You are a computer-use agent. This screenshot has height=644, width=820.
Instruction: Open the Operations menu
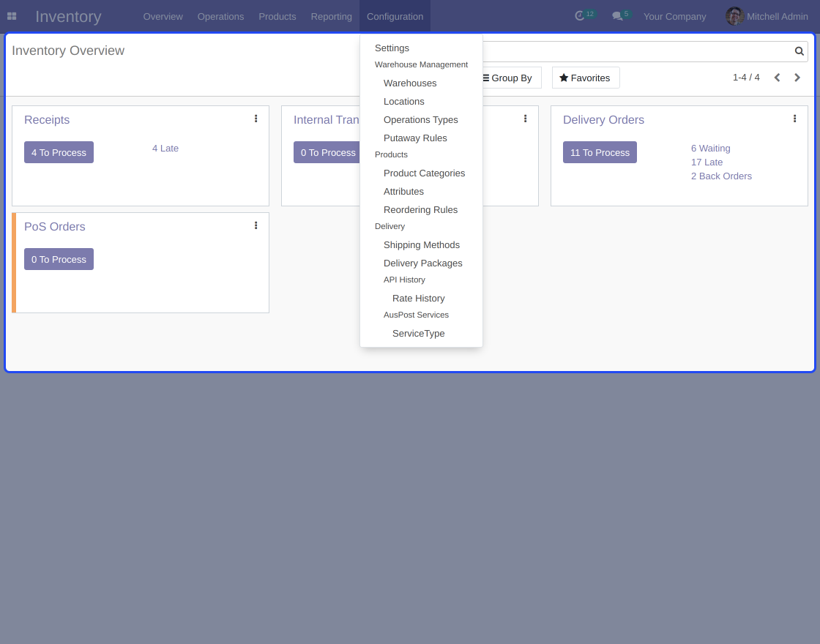pyautogui.click(x=220, y=17)
